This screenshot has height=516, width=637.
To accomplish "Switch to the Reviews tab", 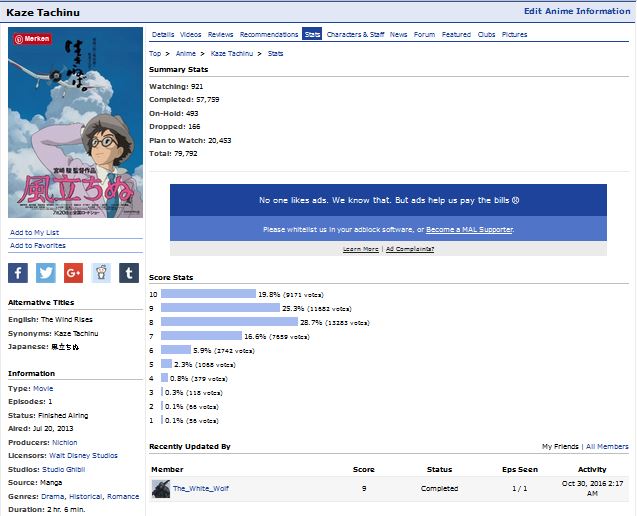I will pos(220,35).
